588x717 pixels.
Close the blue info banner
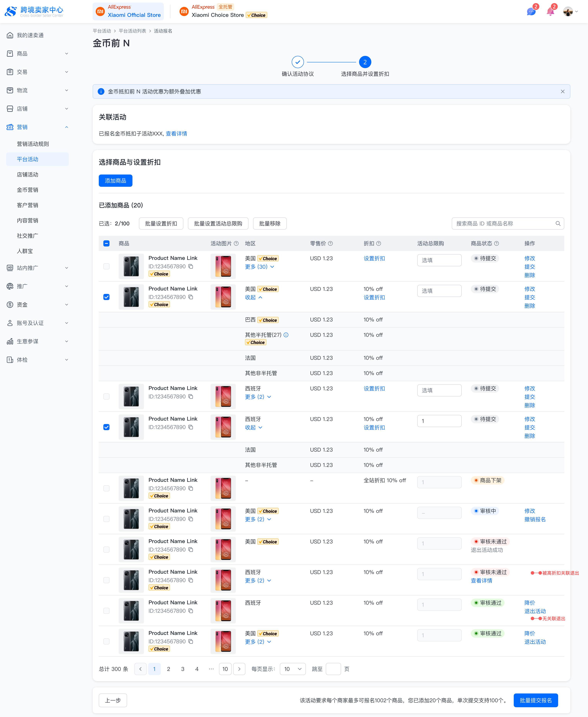(x=562, y=91)
